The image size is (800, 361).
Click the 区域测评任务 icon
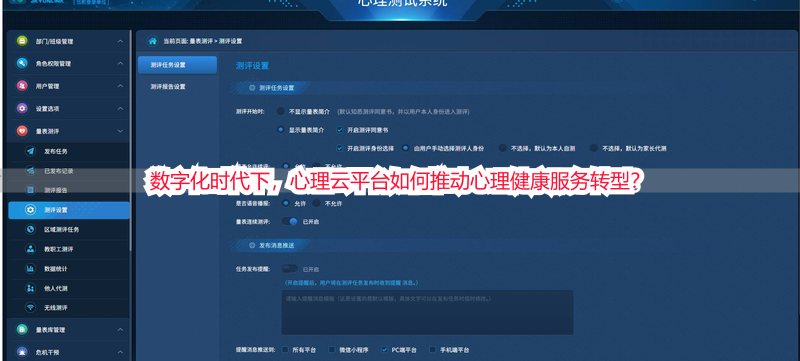point(31,229)
